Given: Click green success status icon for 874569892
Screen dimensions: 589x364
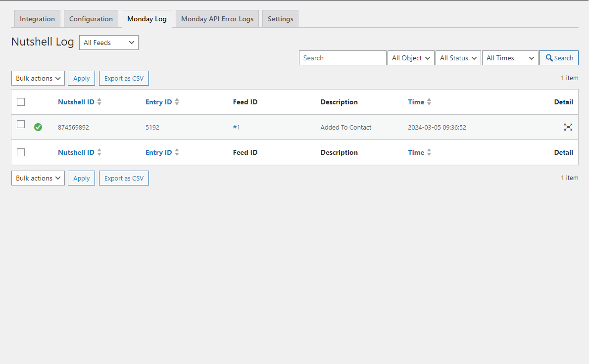Looking at the screenshot, I should 38,127.
